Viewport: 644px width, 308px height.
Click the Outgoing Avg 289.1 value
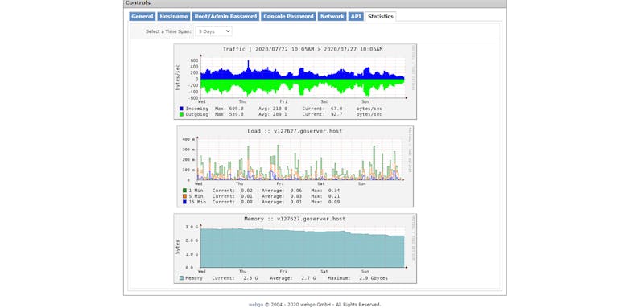[x=280, y=114]
